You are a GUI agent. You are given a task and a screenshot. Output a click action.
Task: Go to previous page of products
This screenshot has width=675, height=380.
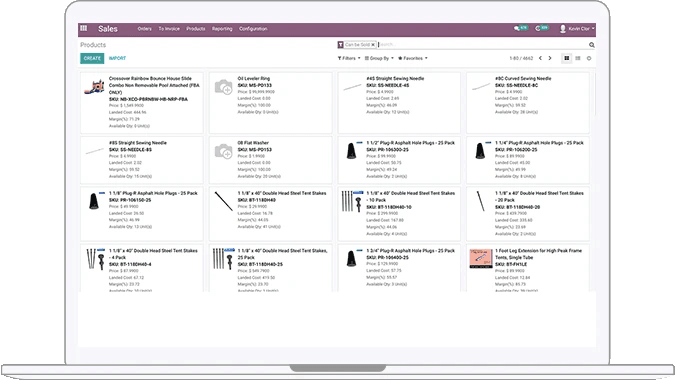(540, 58)
